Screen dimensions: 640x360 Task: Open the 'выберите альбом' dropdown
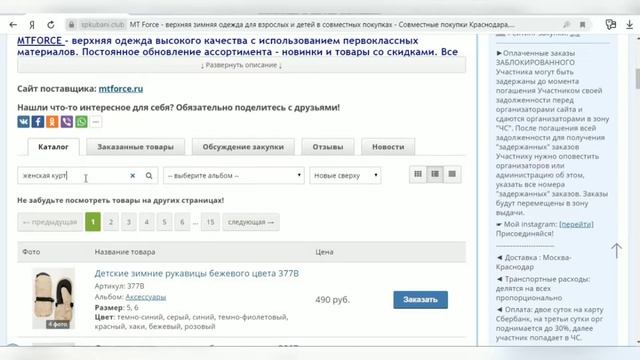tap(234, 176)
